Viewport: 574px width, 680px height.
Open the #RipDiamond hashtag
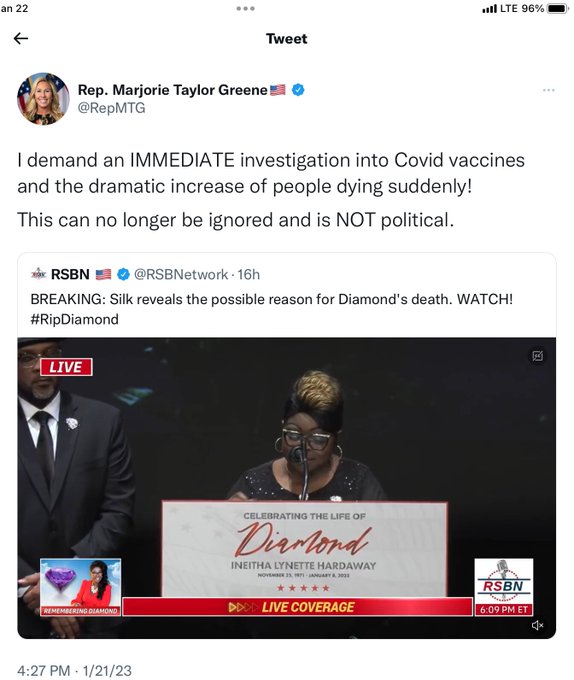coord(75,320)
